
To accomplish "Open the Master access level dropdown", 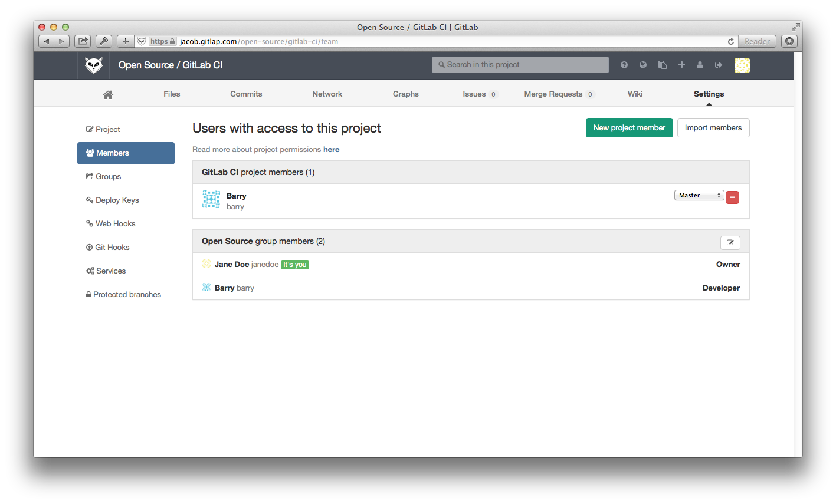I will click(x=699, y=195).
